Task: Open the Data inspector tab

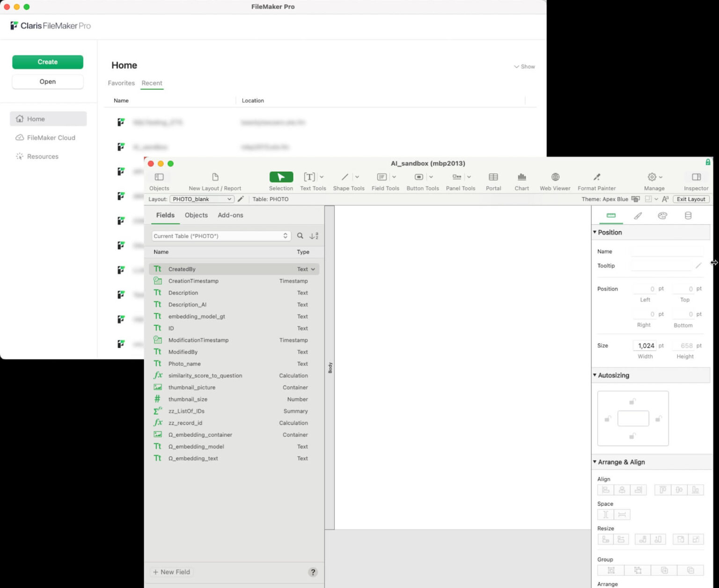Action: click(687, 215)
